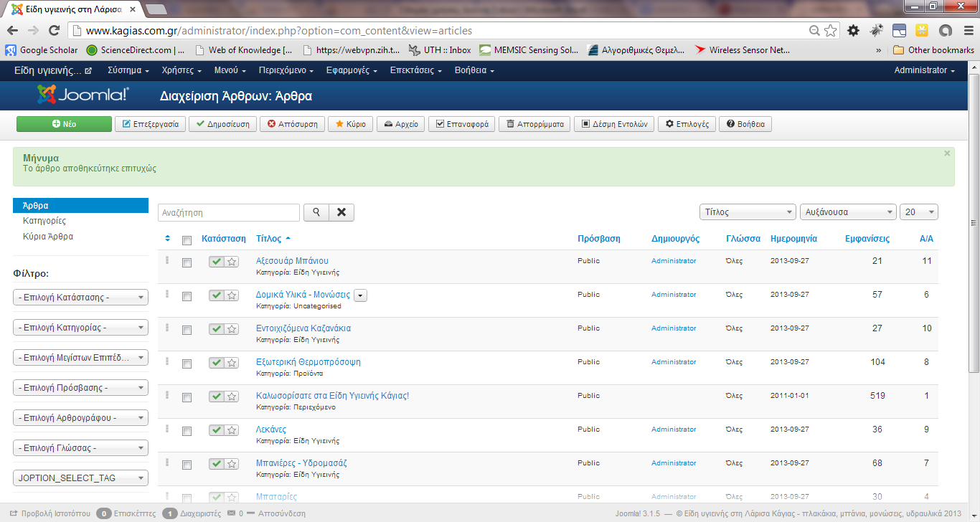
Task: Open the Επιλογή Γλώσσας filter dropdown
Action: pos(80,448)
